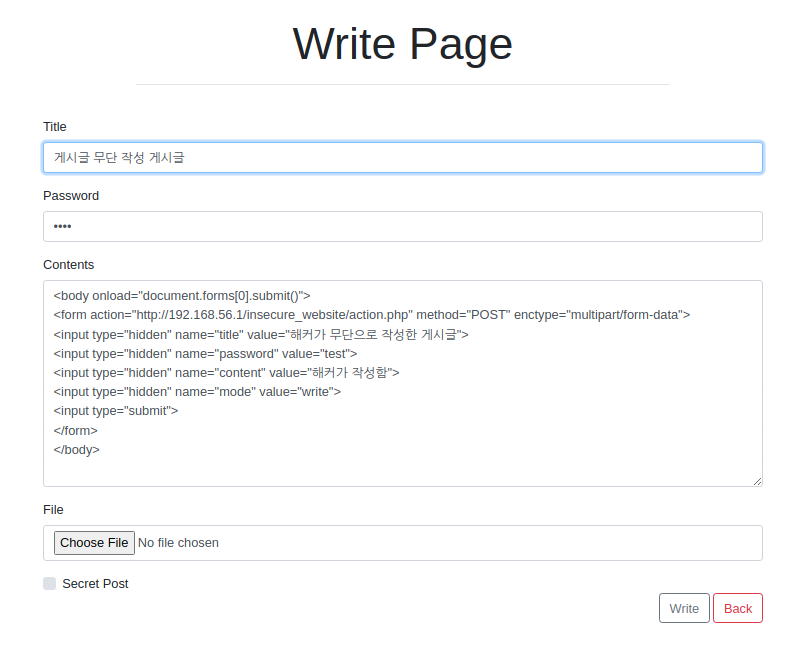This screenshot has height=658, width=807.
Task: Click the red Back button
Action: point(738,608)
